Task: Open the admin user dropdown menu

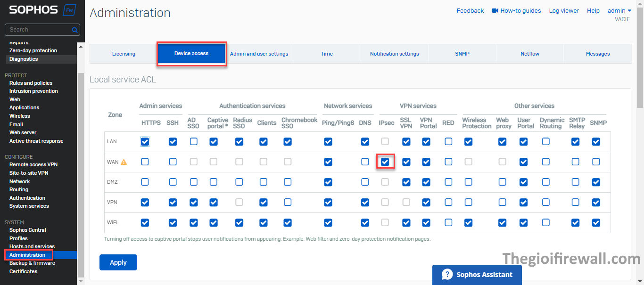Action: (x=619, y=10)
